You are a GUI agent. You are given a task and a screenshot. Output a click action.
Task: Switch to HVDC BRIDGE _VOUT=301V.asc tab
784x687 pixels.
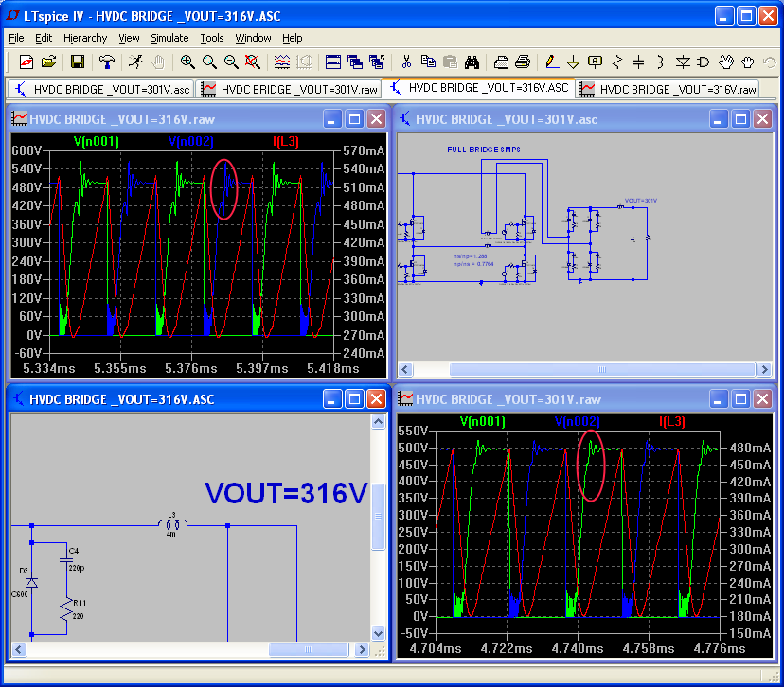coord(101,90)
